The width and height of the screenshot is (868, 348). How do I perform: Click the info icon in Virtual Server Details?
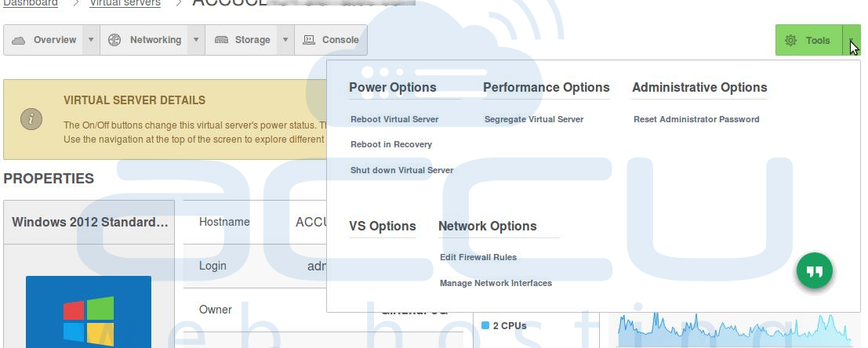[31, 119]
